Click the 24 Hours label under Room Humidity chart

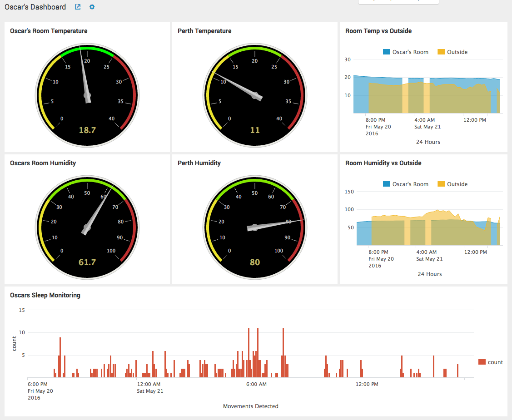click(x=430, y=274)
